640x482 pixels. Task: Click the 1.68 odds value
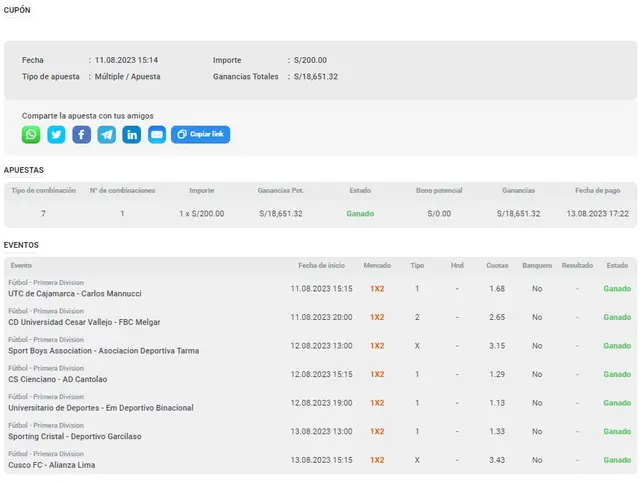[x=497, y=289]
